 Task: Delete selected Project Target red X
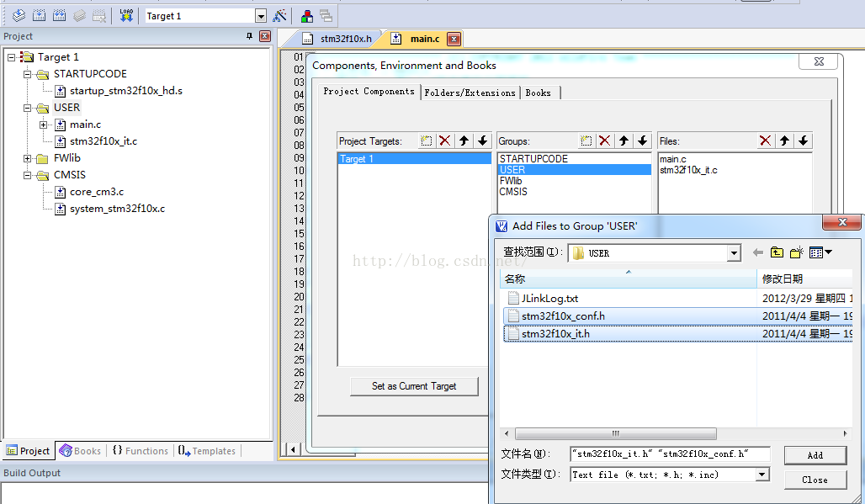tap(444, 141)
